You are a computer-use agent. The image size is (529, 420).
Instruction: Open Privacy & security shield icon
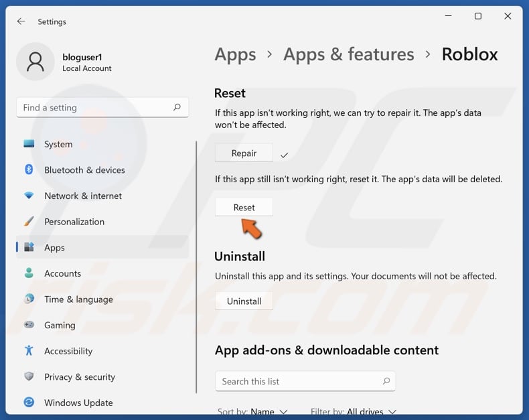(29, 376)
